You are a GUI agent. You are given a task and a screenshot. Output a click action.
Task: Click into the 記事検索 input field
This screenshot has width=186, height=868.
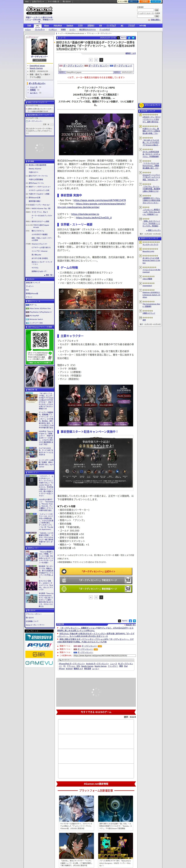[x=145, y=10]
